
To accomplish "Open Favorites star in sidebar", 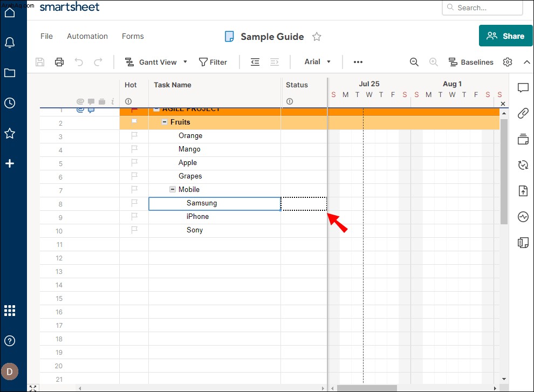I will click(10, 133).
